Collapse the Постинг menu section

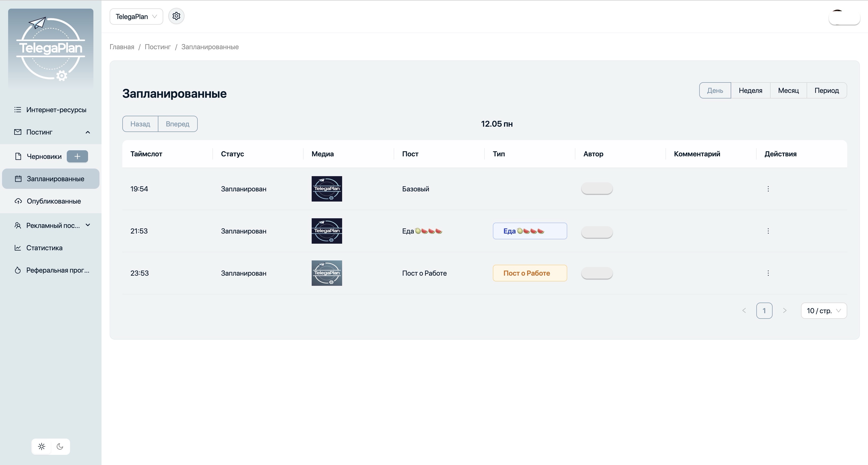click(x=88, y=132)
